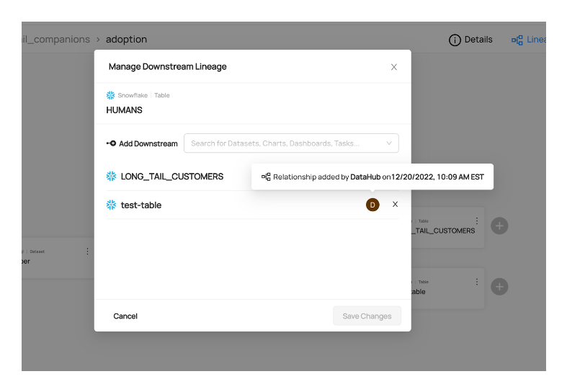
Task: Expand lineage plus button beside _TAIL_CUSTOMERS node
Action: point(499,226)
